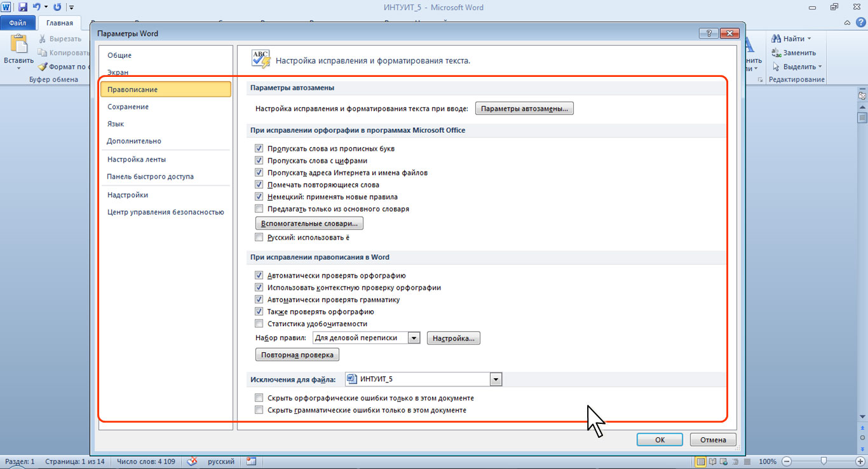Click the Select (Выделить) cursor icon
Screen dimensions: 868x469
(776, 67)
